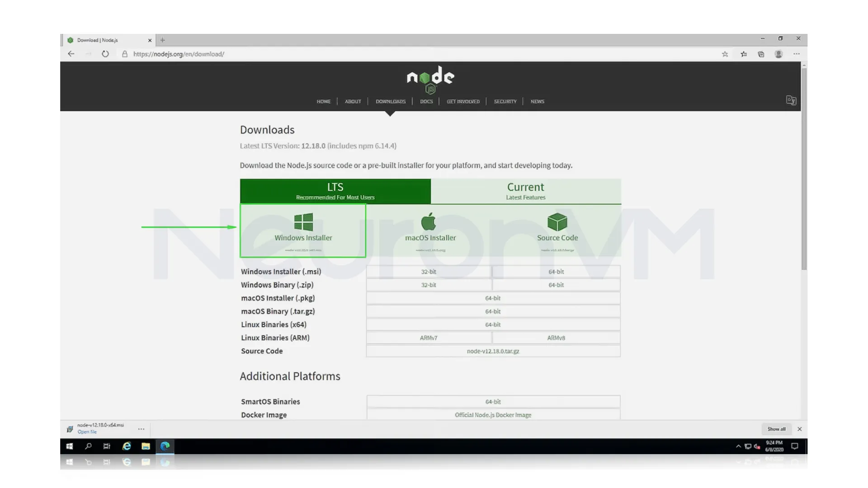Screen dimensions: 868x488
Task: Go to HOME in site navigation
Action: tap(323, 101)
